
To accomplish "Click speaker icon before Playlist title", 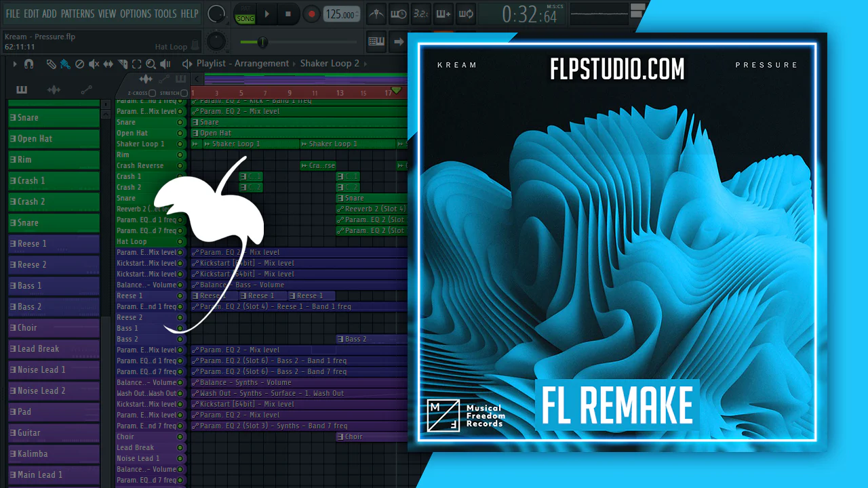I will point(187,64).
